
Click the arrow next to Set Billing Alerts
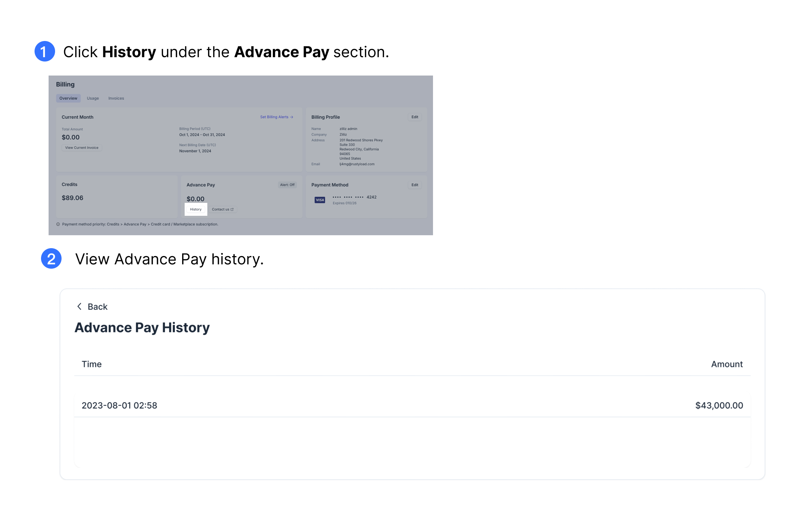pos(292,117)
